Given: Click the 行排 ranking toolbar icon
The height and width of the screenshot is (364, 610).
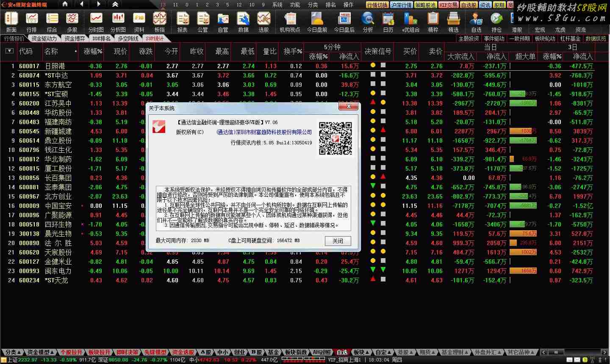Looking at the screenshot, I should pos(32,22).
